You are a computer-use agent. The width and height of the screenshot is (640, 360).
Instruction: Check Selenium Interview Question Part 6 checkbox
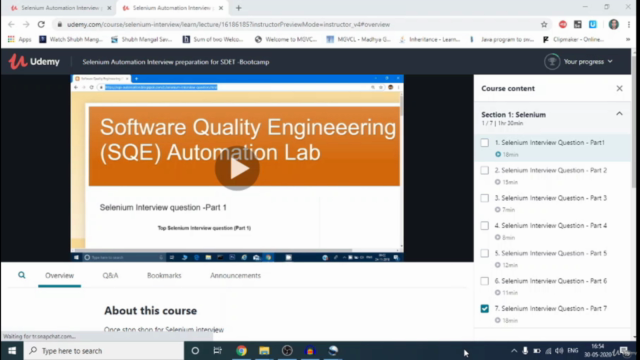coord(484,281)
